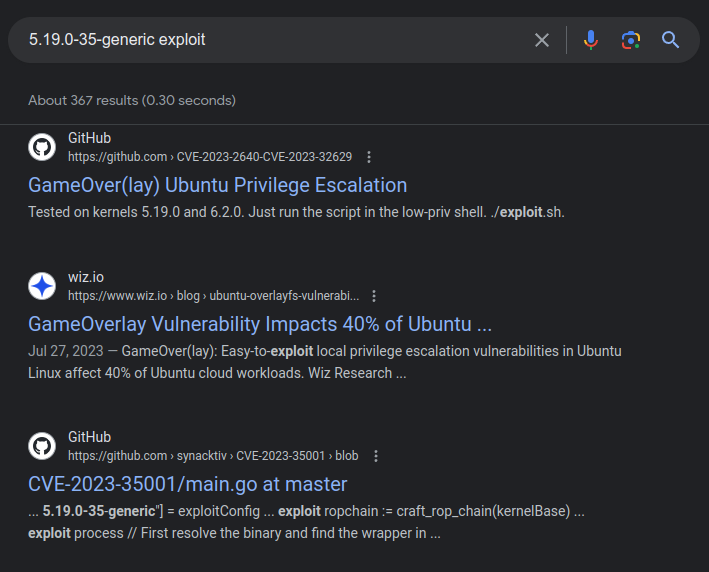The height and width of the screenshot is (572, 709).
Task: Click into the search box text field
Action: coord(270,40)
